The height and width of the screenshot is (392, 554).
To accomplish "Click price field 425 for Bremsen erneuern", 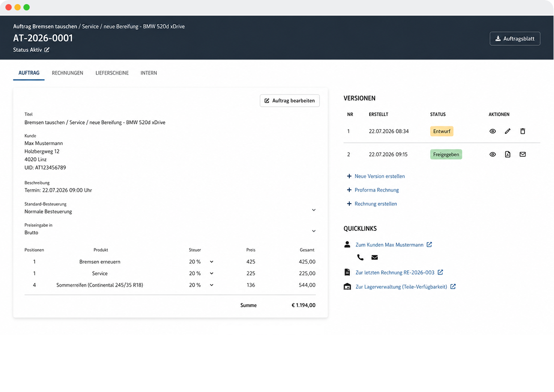I will [x=251, y=262].
